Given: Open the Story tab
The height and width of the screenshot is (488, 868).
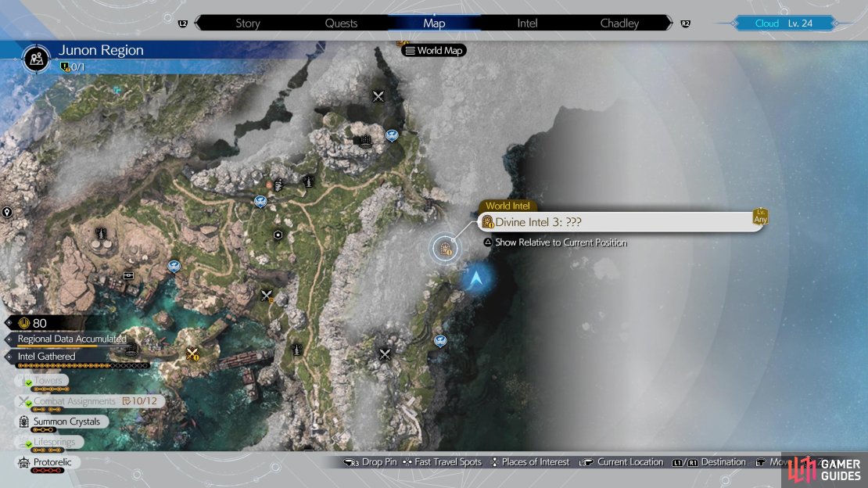Looking at the screenshot, I should 247,23.
